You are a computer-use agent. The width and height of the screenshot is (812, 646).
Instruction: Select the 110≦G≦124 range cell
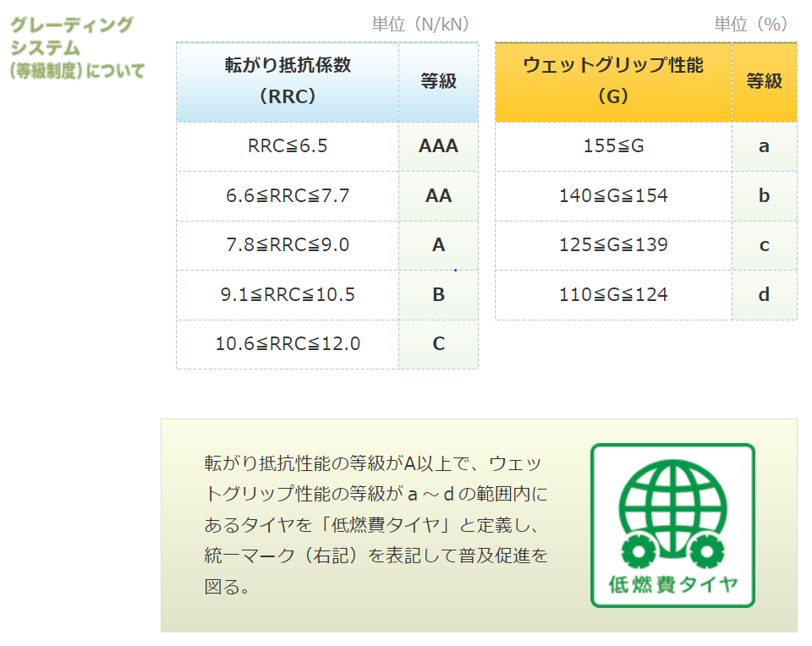[x=613, y=295]
